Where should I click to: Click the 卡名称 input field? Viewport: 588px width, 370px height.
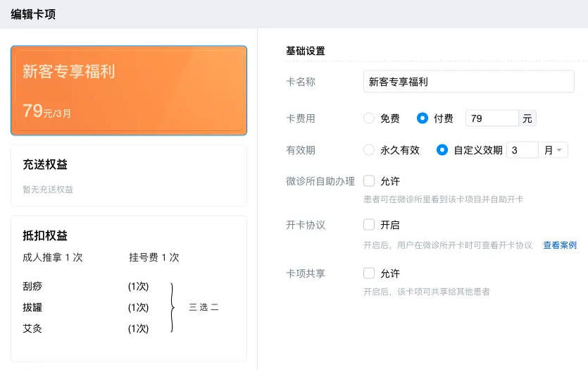point(468,82)
